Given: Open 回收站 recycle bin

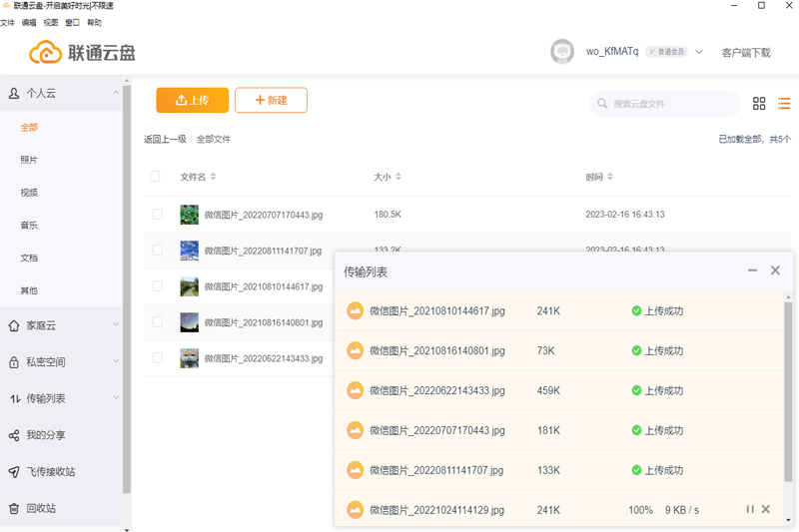Looking at the screenshot, I should pyautogui.click(x=41, y=508).
